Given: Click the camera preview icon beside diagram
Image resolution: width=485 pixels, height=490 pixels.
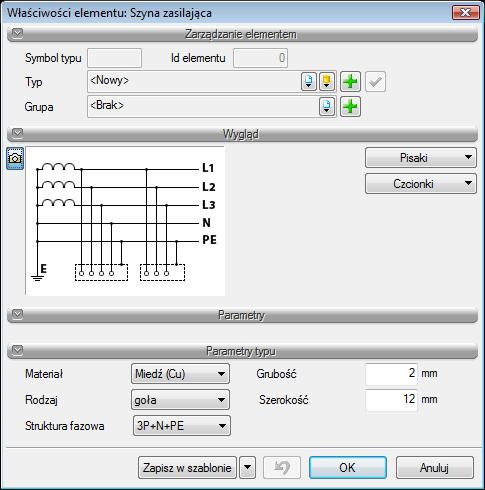Looking at the screenshot, I should point(15,158).
